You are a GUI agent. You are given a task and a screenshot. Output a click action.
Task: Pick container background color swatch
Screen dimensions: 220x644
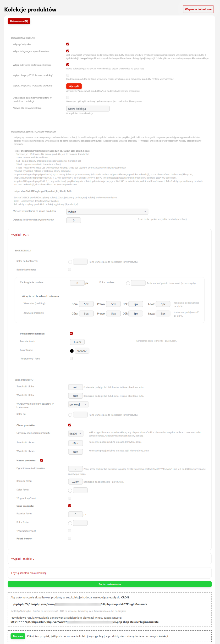click(x=70, y=262)
